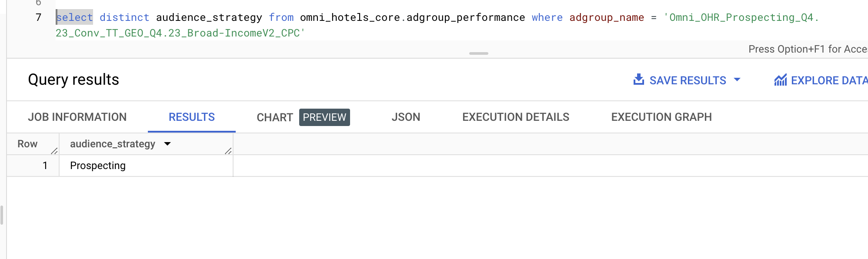Click line number 7 in the editor gutter

click(x=38, y=17)
